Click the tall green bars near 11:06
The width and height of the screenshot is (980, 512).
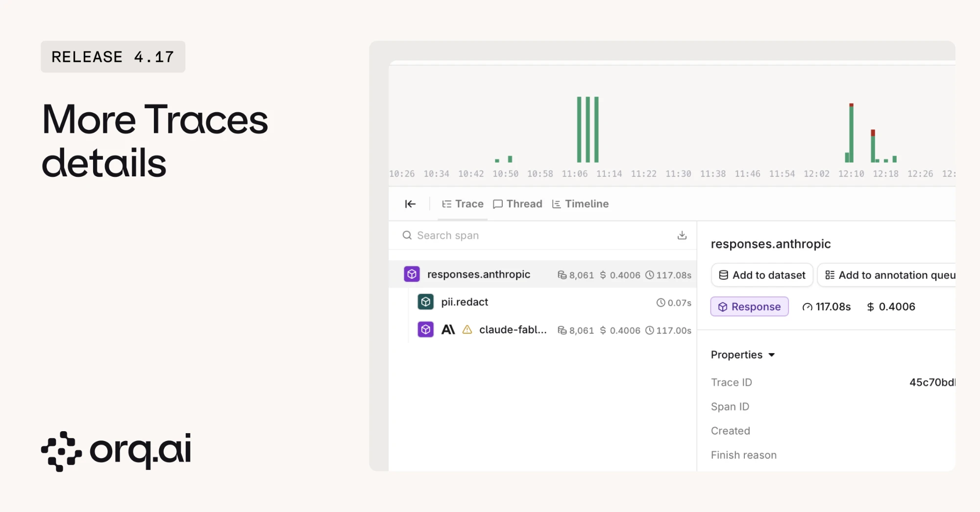(x=588, y=129)
